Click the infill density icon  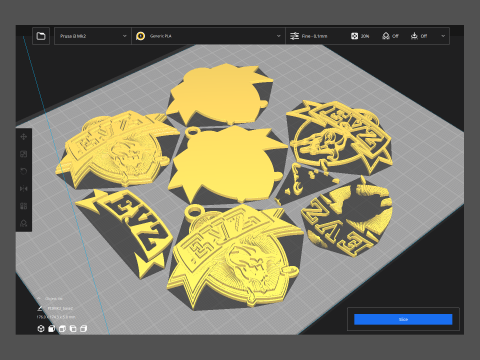pos(354,36)
